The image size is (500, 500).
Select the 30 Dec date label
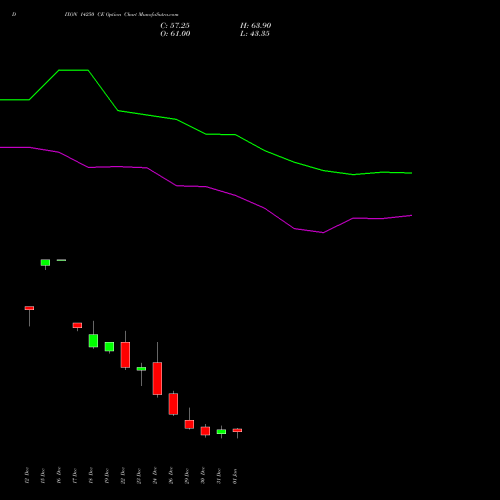[x=203, y=476]
